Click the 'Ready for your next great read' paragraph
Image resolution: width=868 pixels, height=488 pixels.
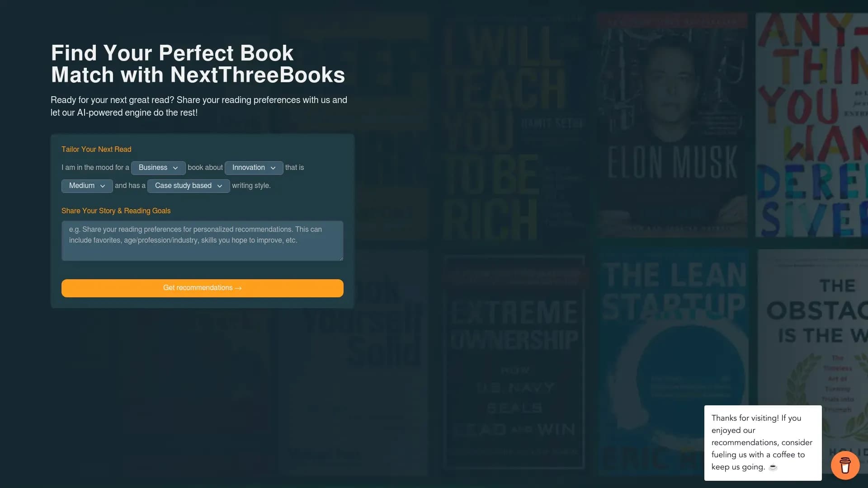[x=199, y=106]
